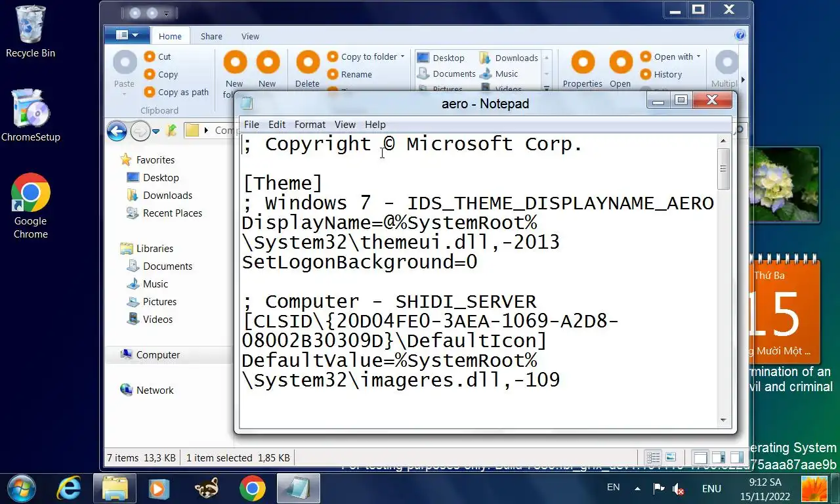Toggle the preview pane layout button
Screen dimensions: 840x504
pos(736,457)
